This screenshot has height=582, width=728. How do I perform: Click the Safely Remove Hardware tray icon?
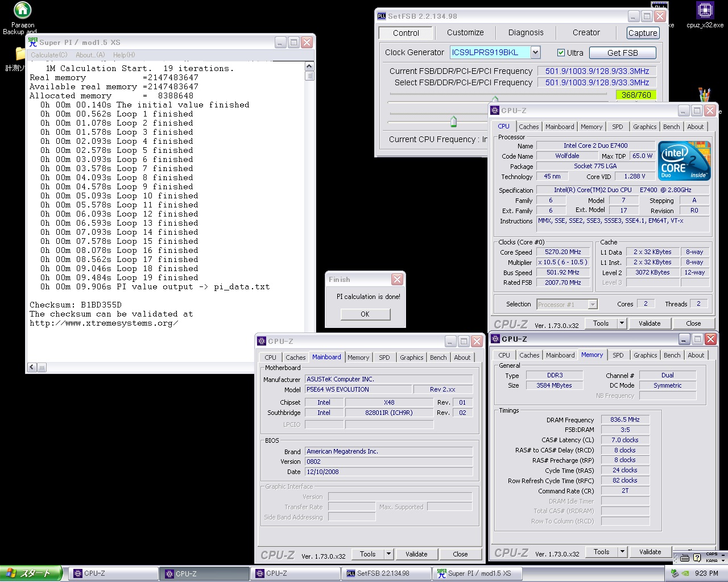pyautogui.click(x=675, y=572)
